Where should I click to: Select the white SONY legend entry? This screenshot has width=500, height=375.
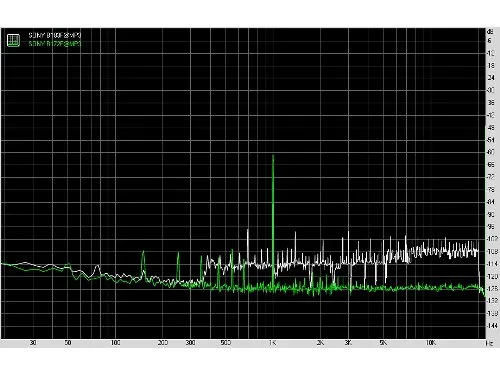pos(55,35)
